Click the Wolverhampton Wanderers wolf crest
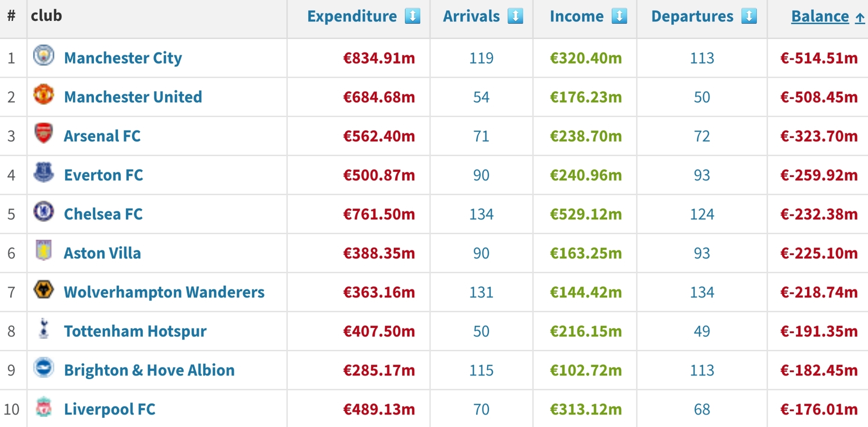This screenshot has height=427, width=868. pos(44,289)
